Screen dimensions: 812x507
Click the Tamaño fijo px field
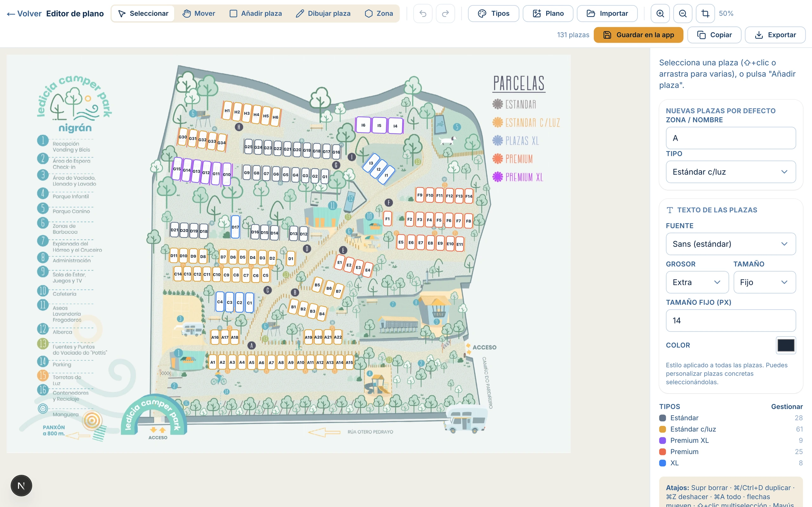[x=730, y=320]
